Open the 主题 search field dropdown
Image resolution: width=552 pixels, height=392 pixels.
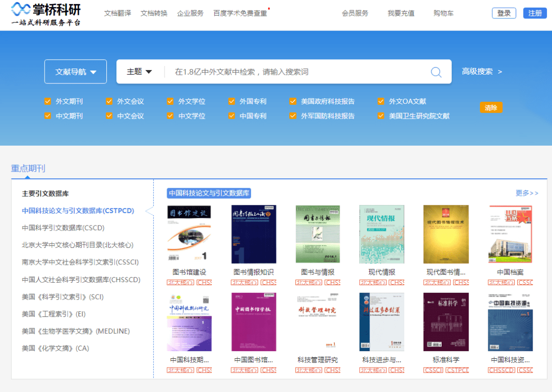pyautogui.click(x=139, y=72)
